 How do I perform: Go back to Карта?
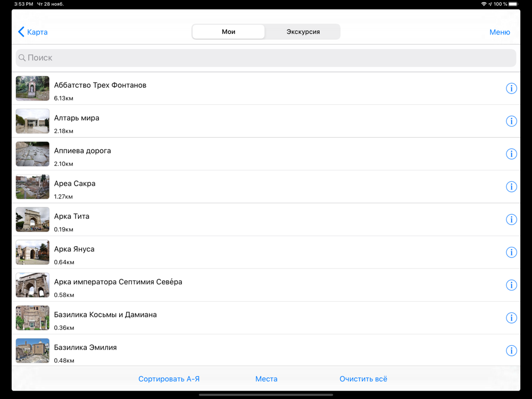[x=32, y=32]
